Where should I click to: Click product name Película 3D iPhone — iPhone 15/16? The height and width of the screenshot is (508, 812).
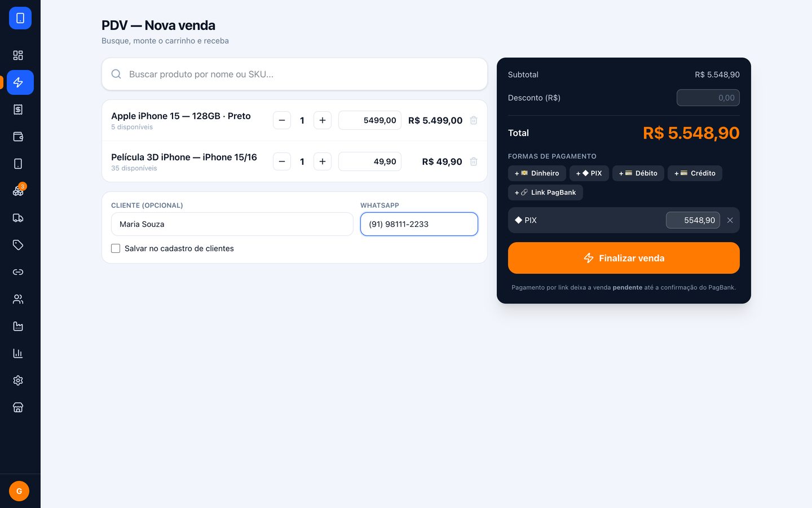click(184, 157)
